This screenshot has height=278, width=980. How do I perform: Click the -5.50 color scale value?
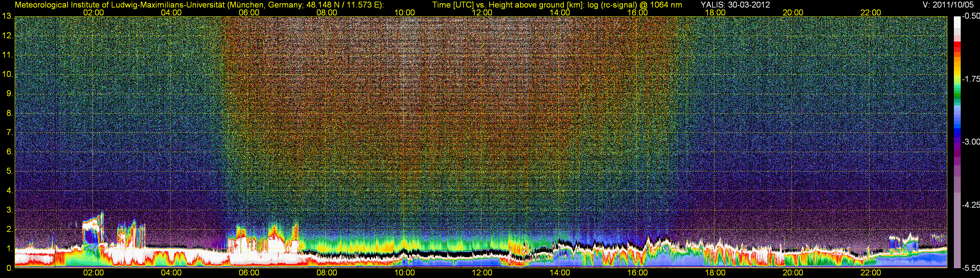(x=971, y=268)
